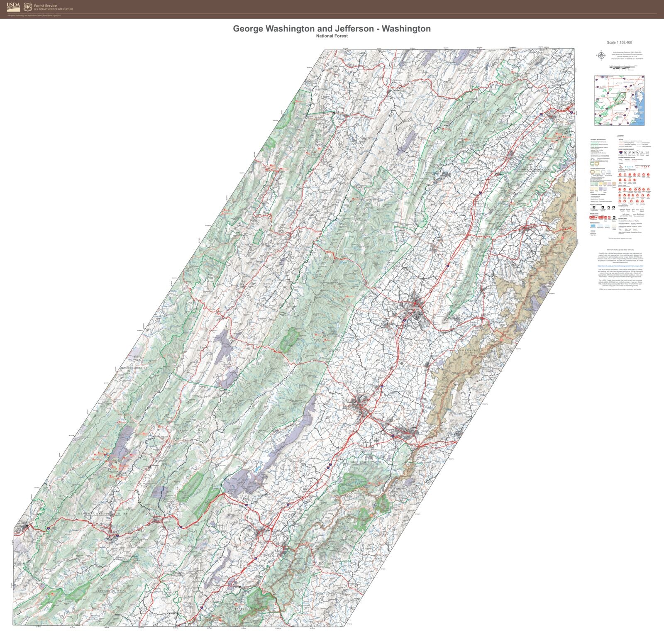Collapse the LAND OWNERSHIP legend section

(596, 179)
